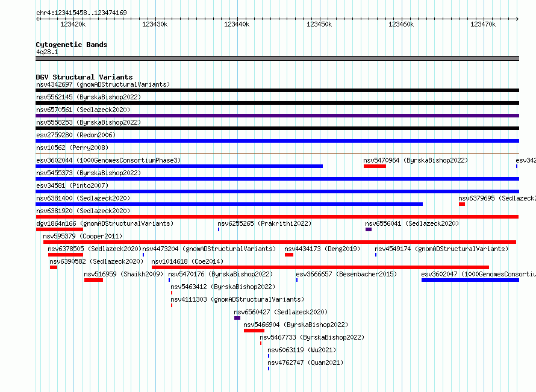Click the small red nsv6379695 bar

coord(462,204)
